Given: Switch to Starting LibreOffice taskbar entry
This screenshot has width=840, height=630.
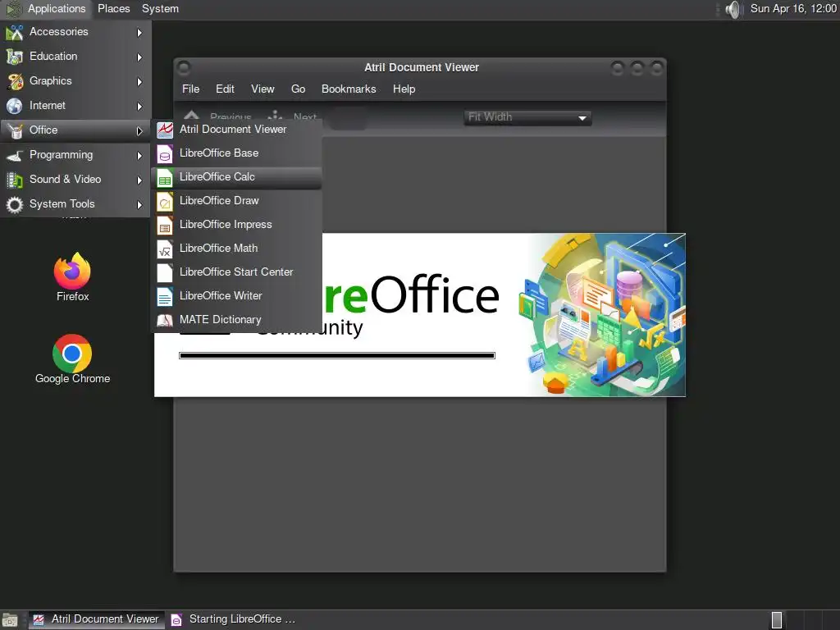Looking at the screenshot, I should [x=234, y=620].
